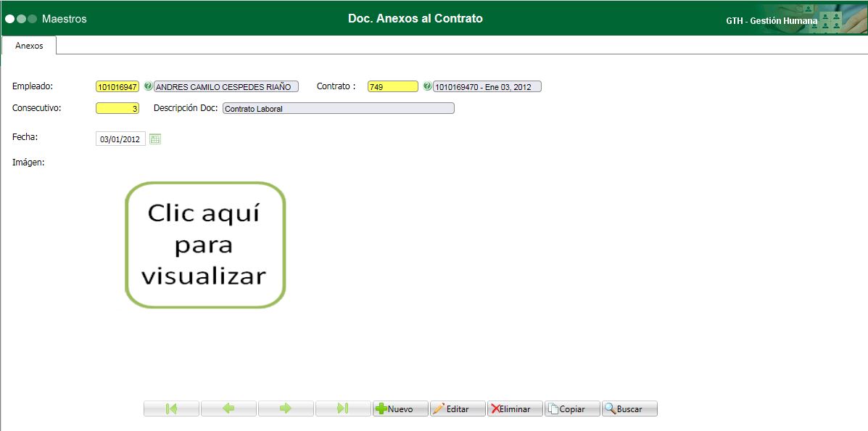The height and width of the screenshot is (431, 868).
Task: Click the Consecutivo field showing 3
Action: coord(116,107)
